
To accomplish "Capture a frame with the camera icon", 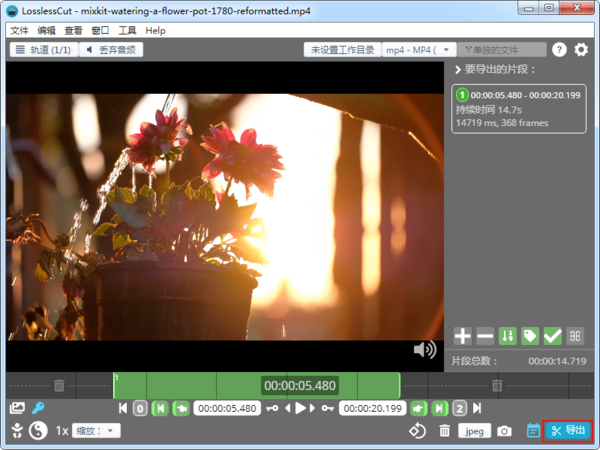I will click(x=505, y=431).
